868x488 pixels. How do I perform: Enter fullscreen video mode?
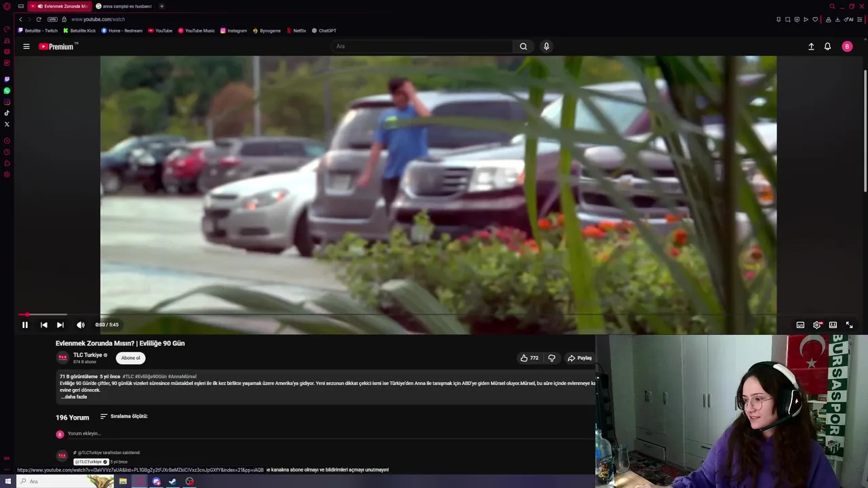pyautogui.click(x=849, y=325)
